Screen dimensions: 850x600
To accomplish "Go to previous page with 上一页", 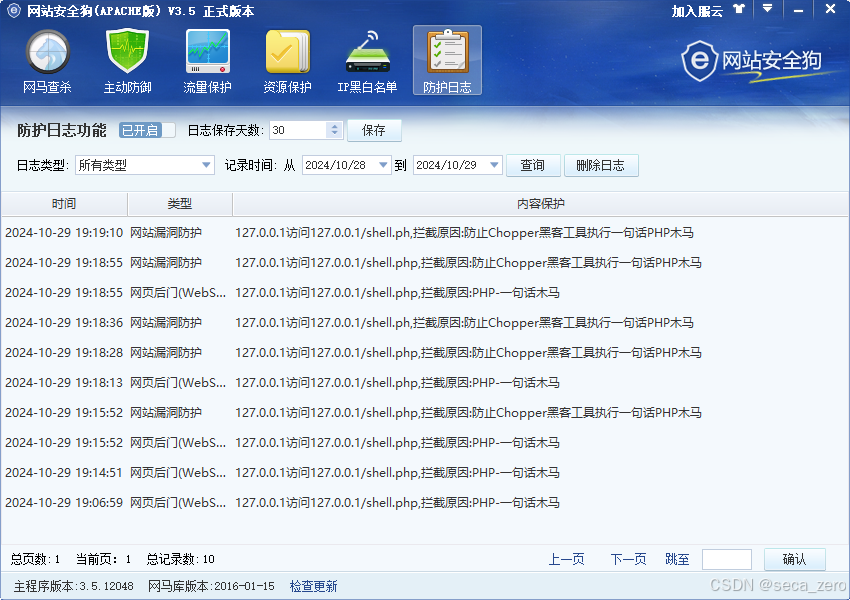I will 566,559.
